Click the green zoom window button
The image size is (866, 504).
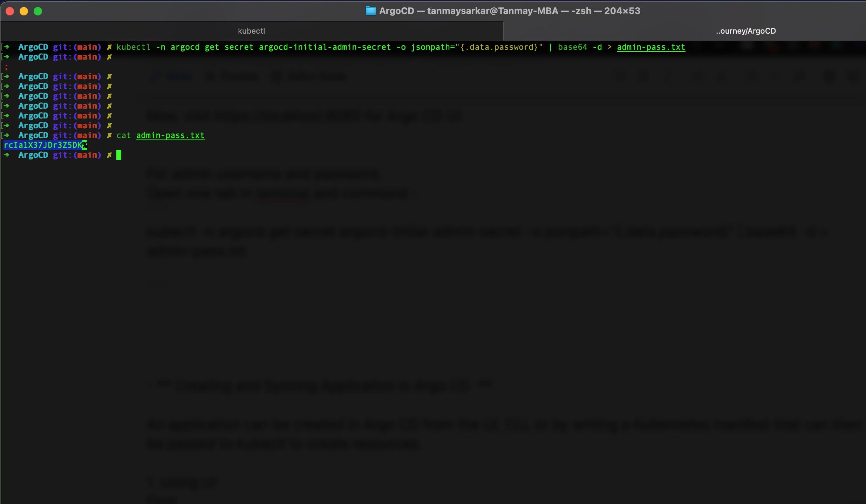[38, 11]
